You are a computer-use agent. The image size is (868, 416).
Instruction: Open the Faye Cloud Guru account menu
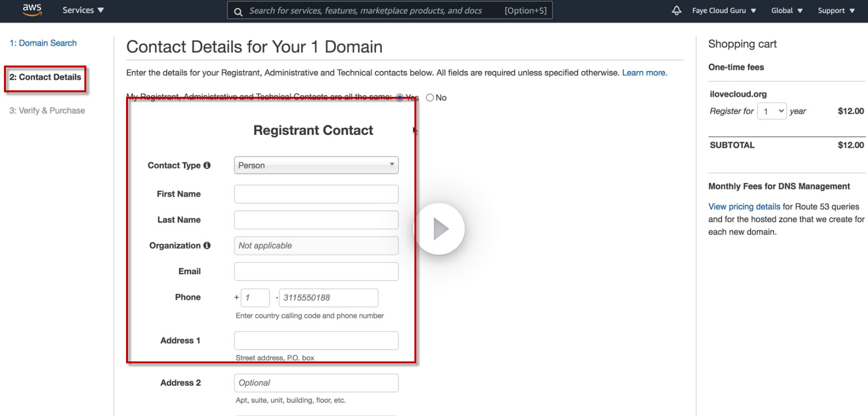[x=724, y=10]
